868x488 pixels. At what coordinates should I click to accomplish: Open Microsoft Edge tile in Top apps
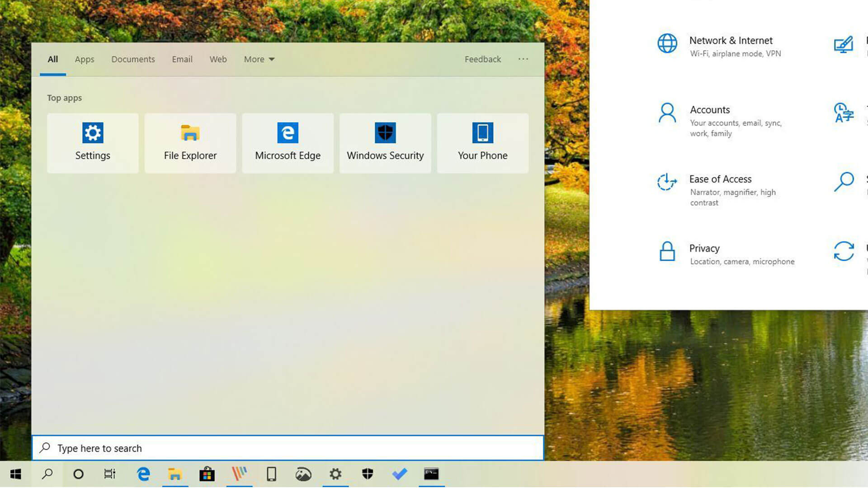pos(288,143)
